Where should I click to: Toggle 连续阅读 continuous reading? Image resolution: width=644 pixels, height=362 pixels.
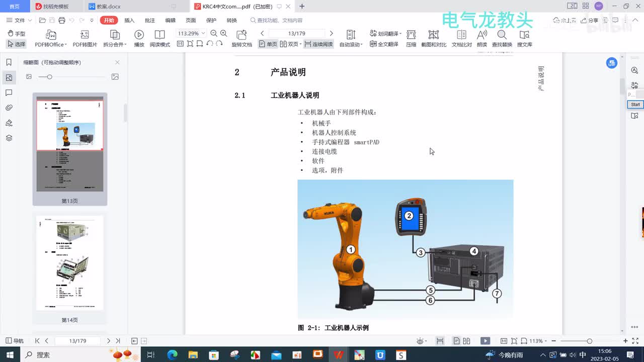point(318,44)
